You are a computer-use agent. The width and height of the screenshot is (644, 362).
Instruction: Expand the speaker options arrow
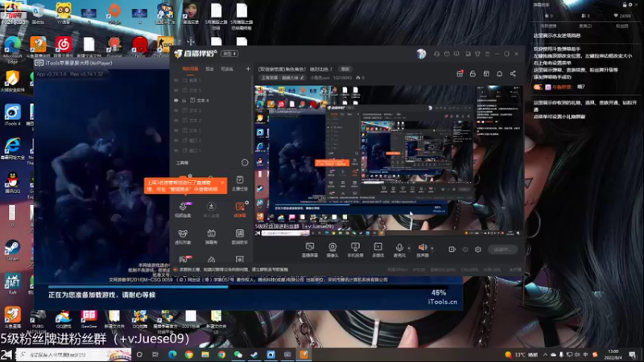click(431, 249)
